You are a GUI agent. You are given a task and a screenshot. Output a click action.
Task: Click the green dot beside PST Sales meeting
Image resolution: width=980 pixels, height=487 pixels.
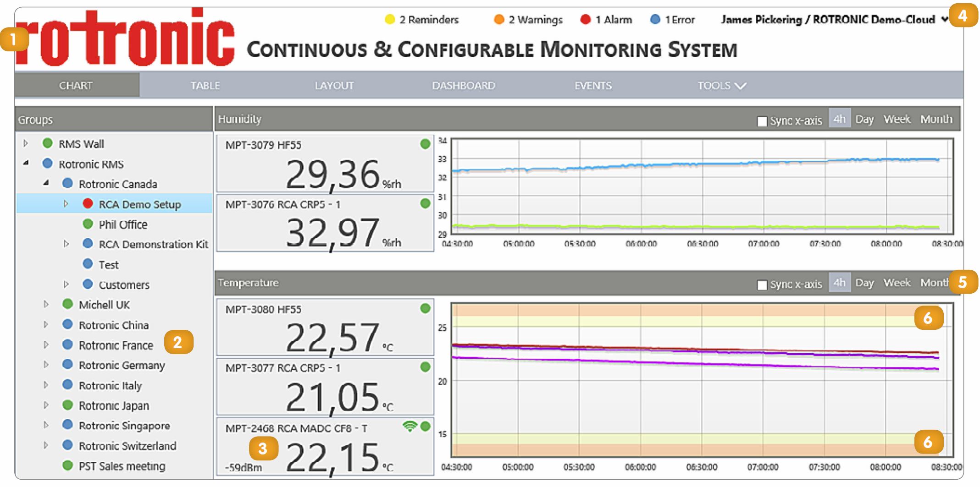click(x=67, y=465)
